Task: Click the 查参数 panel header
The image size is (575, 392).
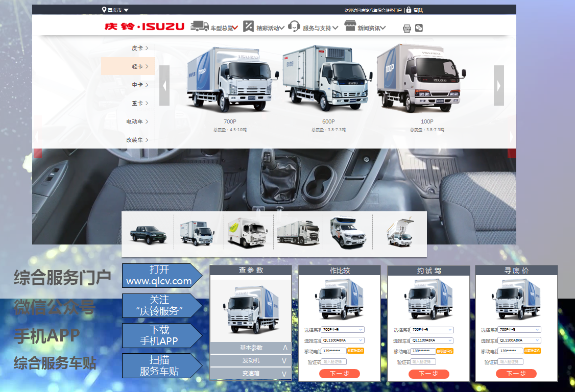Action: pos(251,270)
